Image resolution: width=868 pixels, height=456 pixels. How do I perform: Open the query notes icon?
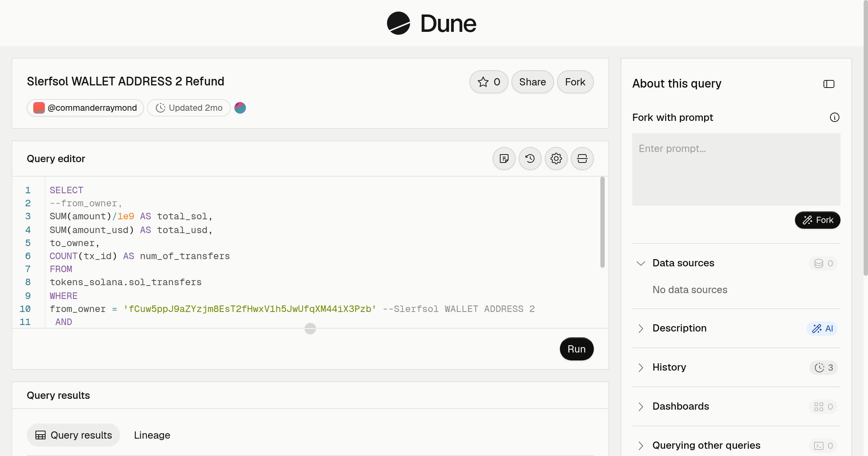click(504, 159)
